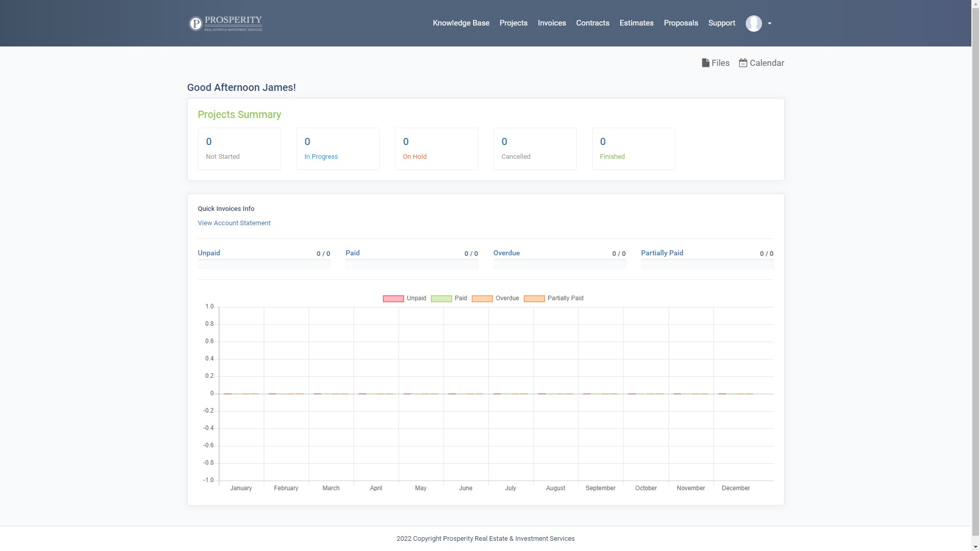This screenshot has height=551, width=980.
Task: Navigate to Invoices in the navbar
Action: (x=551, y=23)
